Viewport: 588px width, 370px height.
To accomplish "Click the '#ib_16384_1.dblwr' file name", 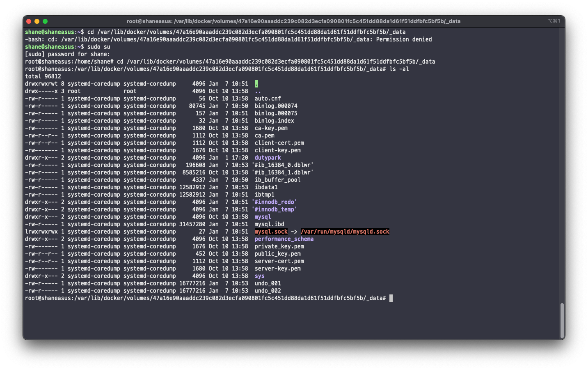I will (283, 172).
